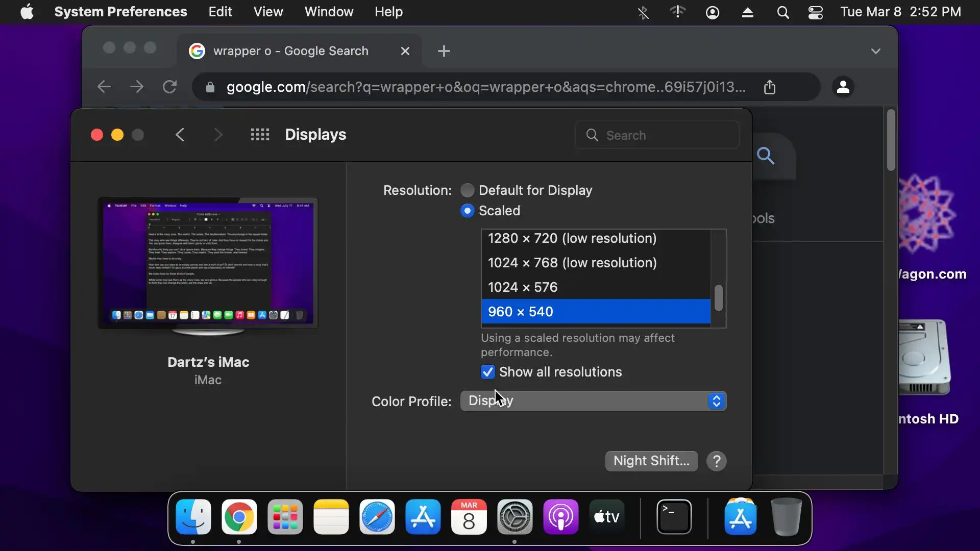Go back with the Displays back chevron

coord(180,135)
